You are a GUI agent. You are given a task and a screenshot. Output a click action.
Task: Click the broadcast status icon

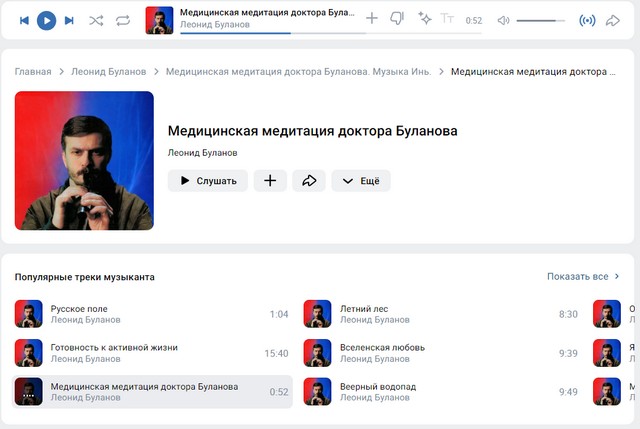(588, 20)
